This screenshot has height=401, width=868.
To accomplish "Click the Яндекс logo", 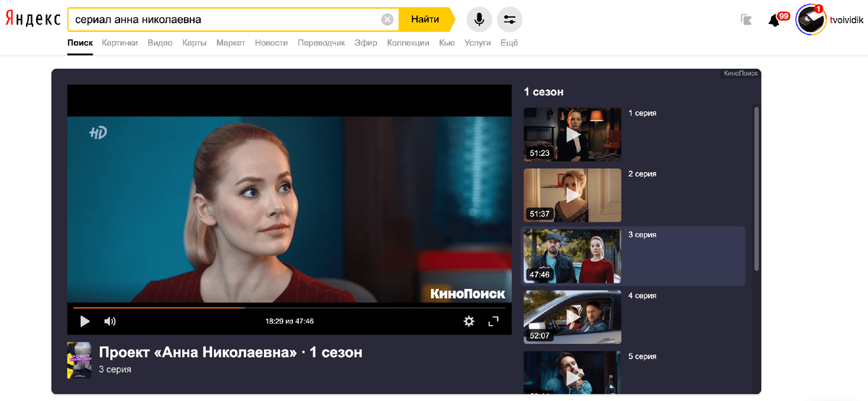I will pos(33,20).
